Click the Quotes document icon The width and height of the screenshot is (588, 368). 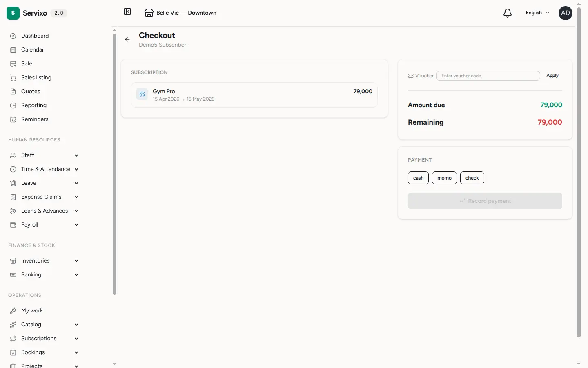(x=13, y=92)
